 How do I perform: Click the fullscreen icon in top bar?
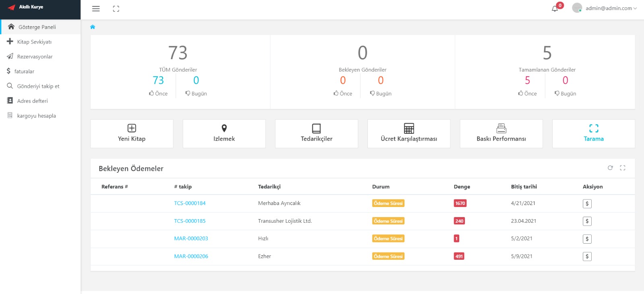(116, 9)
